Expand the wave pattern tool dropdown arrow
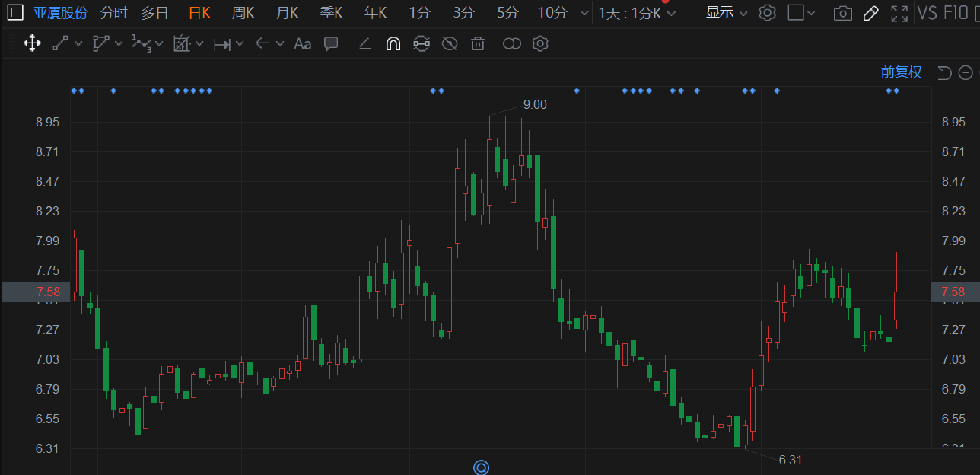 (159, 43)
